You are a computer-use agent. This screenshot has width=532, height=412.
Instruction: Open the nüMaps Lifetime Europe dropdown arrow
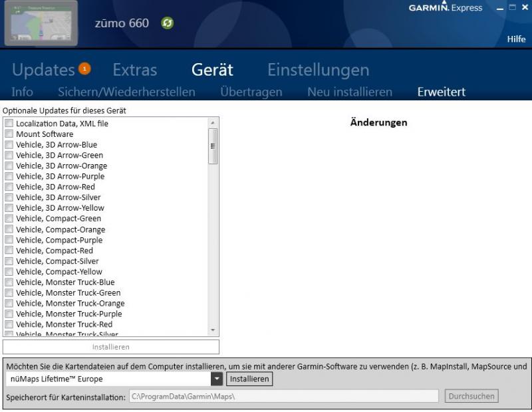217,379
